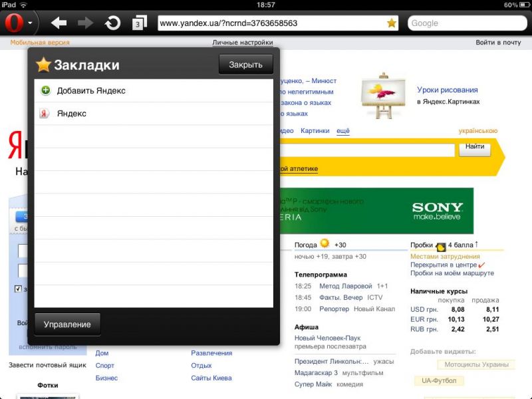Open the Opera menu button
Viewport: 532px width, 399px height.
click(15, 23)
